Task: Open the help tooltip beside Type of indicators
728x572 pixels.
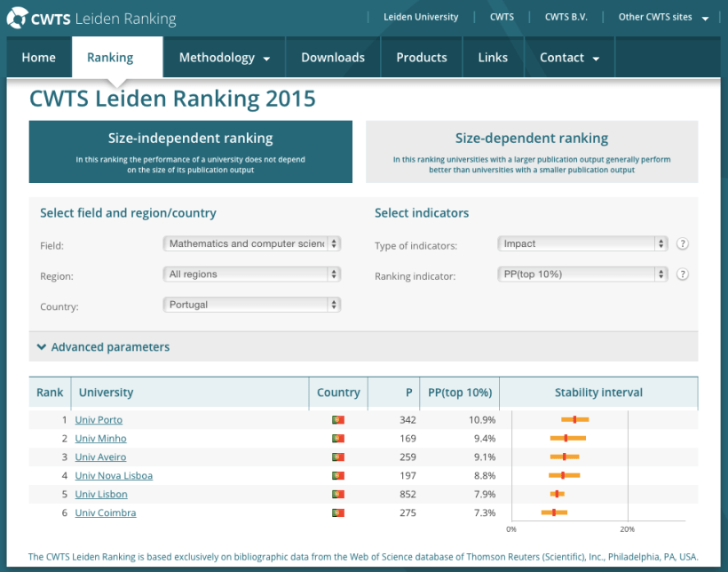Action: 683,243
